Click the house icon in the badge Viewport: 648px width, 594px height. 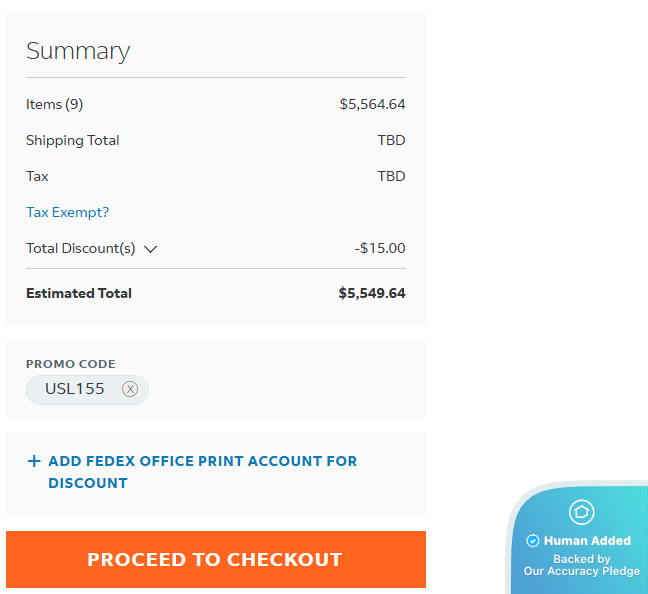click(x=581, y=513)
